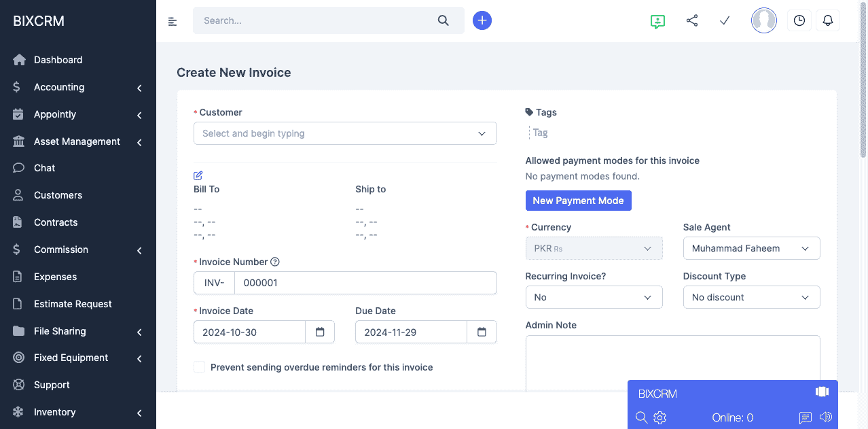Go to Customers in the sidebar
This screenshot has width=868, height=429.
(x=58, y=195)
